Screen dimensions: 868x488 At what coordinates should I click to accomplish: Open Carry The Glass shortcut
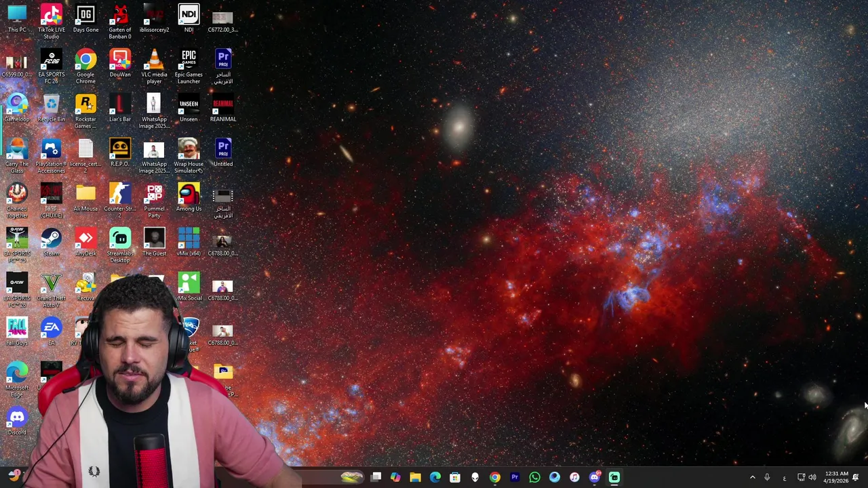click(x=17, y=156)
